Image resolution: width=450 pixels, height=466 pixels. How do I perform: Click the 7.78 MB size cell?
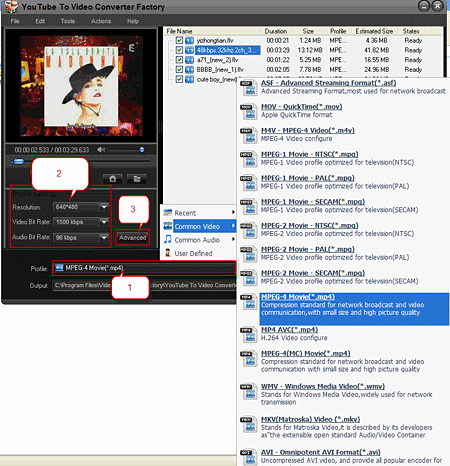click(310, 70)
